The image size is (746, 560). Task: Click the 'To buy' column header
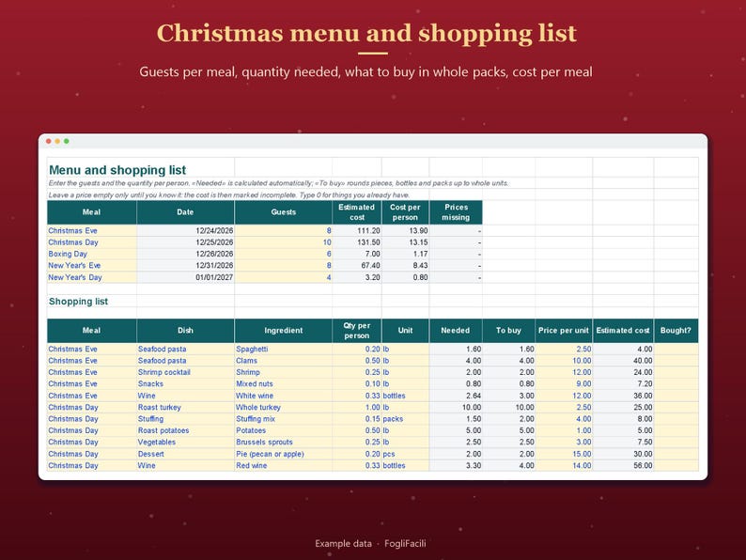click(x=508, y=331)
